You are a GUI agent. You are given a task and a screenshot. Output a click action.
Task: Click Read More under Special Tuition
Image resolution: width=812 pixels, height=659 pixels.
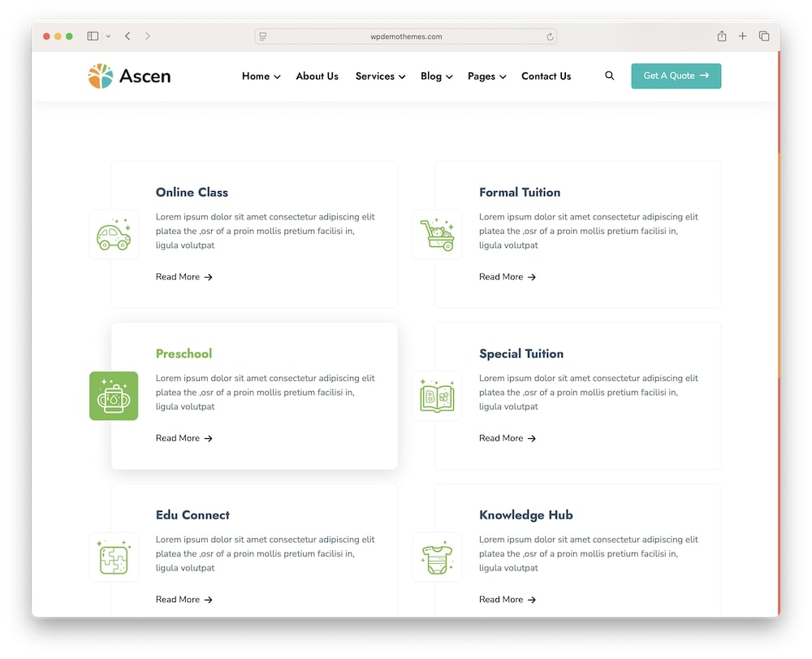coord(501,438)
